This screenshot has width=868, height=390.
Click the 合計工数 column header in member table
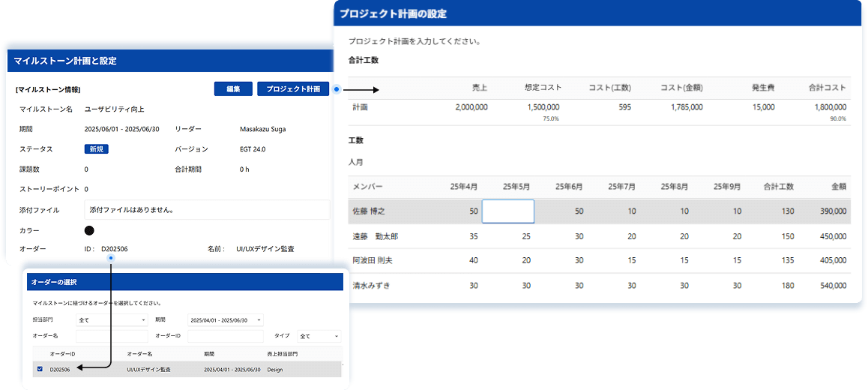pyautogui.click(x=777, y=187)
